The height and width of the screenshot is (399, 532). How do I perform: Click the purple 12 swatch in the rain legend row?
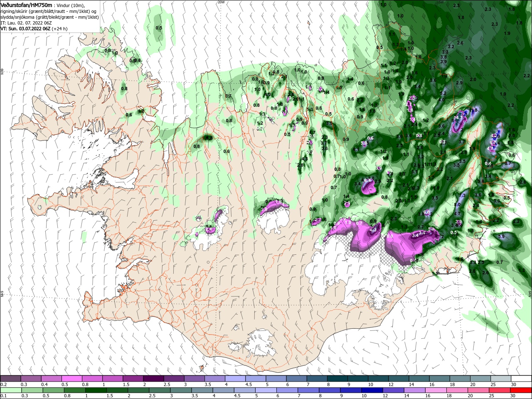[394, 390]
